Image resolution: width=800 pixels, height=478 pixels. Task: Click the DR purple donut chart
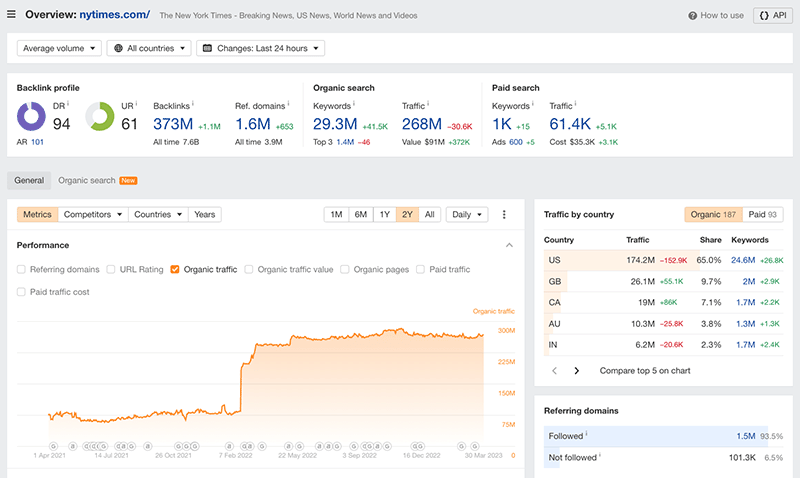coord(32,116)
